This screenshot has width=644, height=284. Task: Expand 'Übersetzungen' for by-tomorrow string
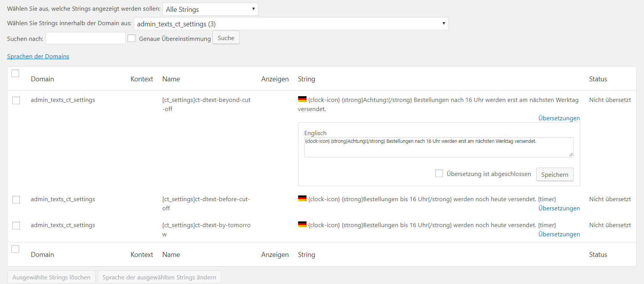[559, 234]
